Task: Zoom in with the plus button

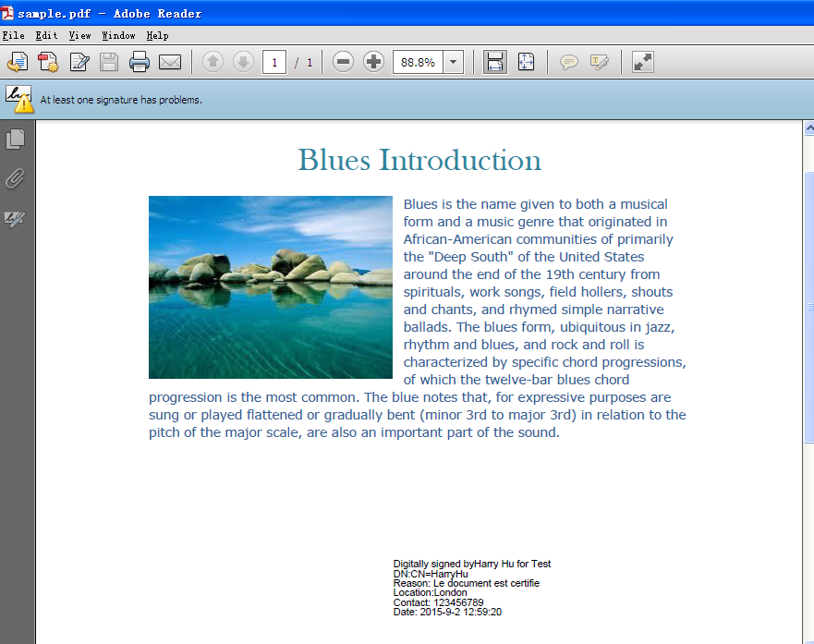Action: pyautogui.click(x=373, y=62)
